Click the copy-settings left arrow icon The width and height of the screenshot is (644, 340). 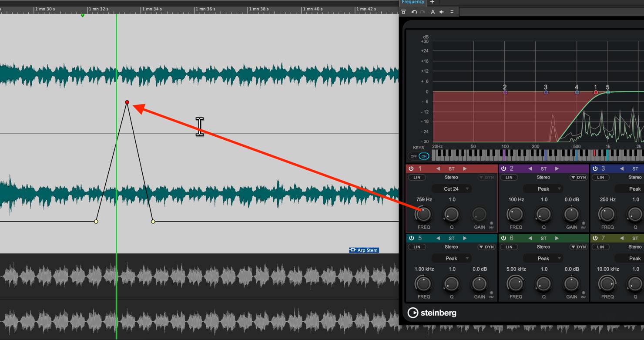click(x=441, y=12)
